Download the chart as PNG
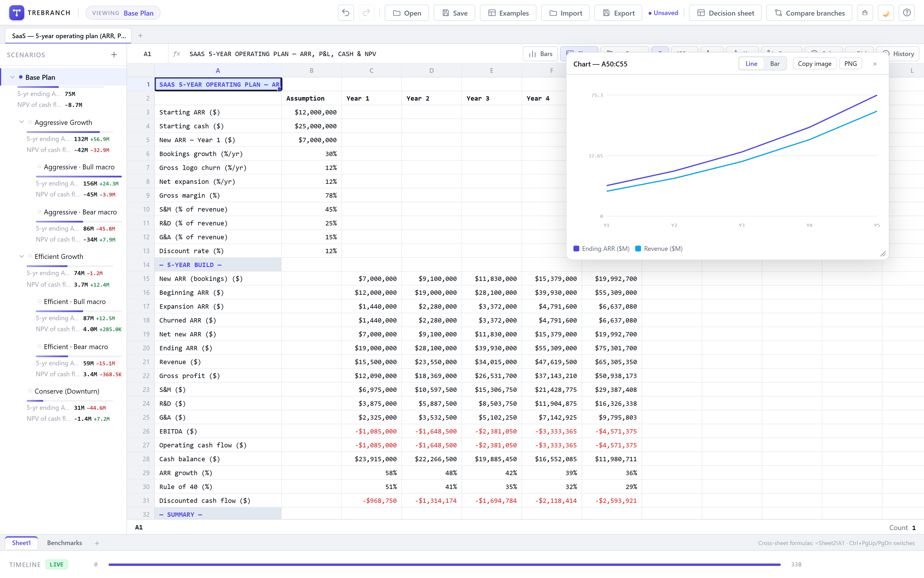This screenshot has height=578, width=924. tap(850, 64)
